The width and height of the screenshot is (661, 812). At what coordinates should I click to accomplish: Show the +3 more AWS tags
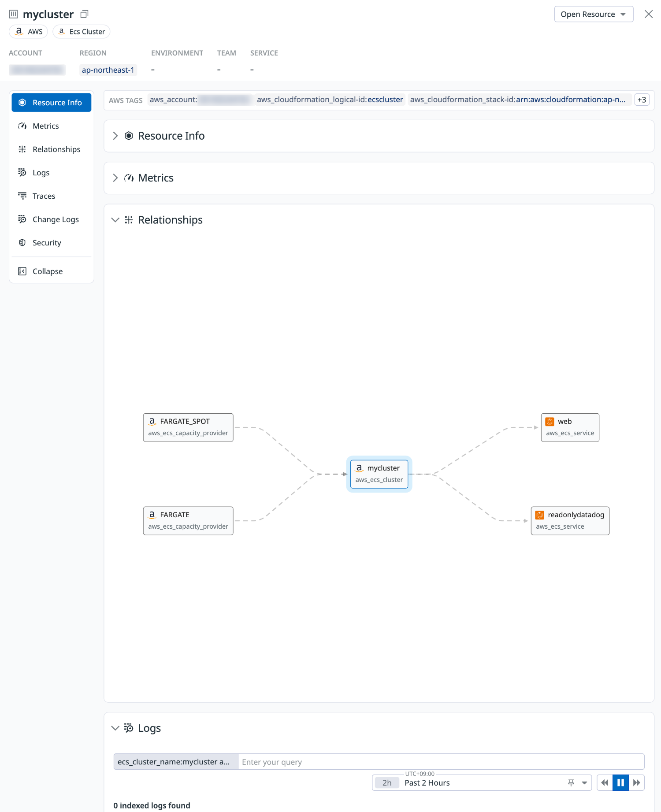[x=642, y=100]
